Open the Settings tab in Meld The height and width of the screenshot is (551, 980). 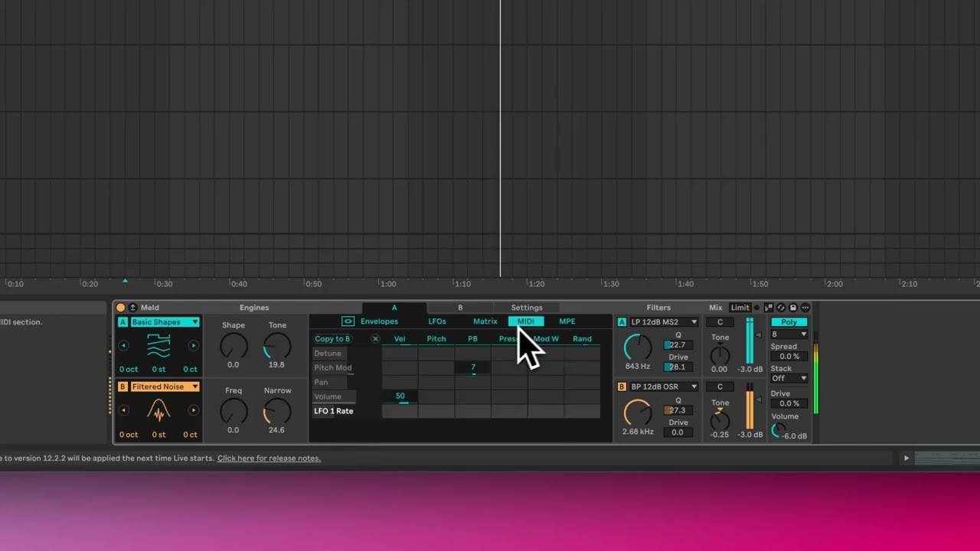(x=527, y=308)
